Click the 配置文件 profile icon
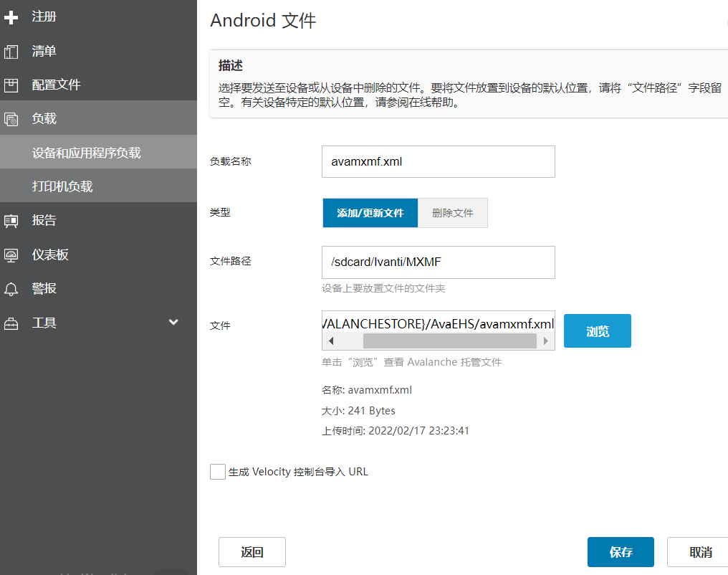The width and height of the screenshot is (728, 575). click(11, 85)
